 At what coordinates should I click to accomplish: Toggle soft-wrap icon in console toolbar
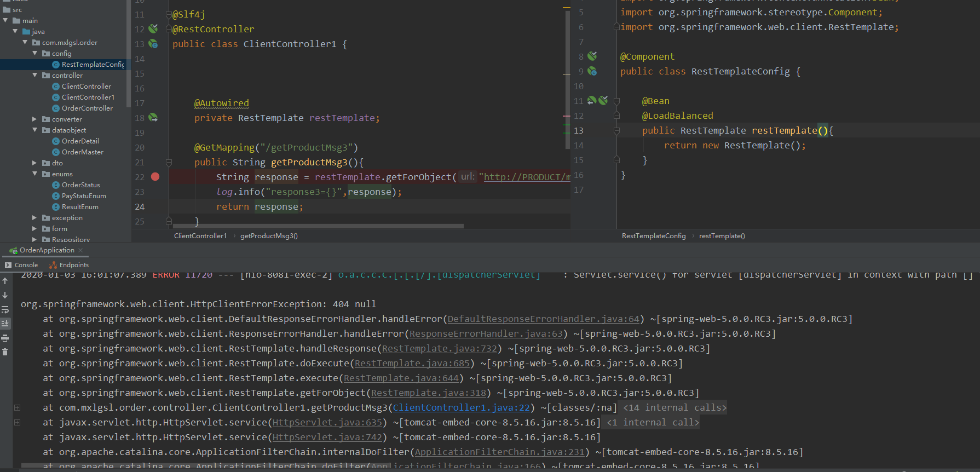coord(5,309)
